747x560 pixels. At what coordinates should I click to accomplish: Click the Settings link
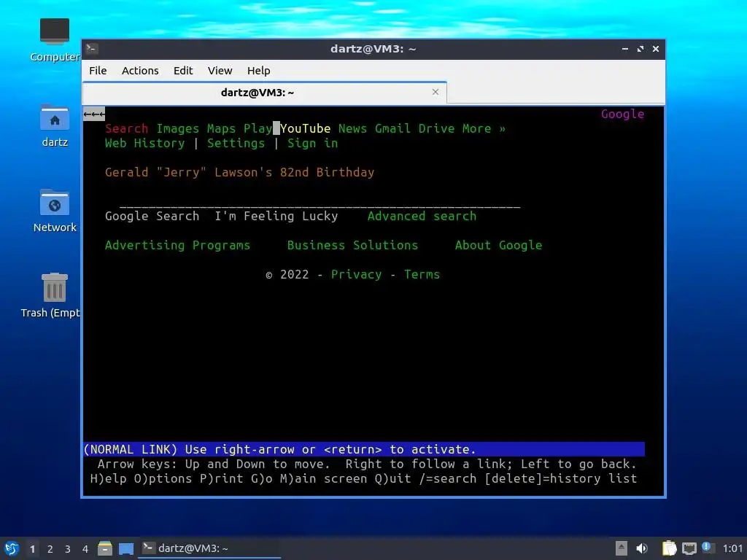[236, 144]
